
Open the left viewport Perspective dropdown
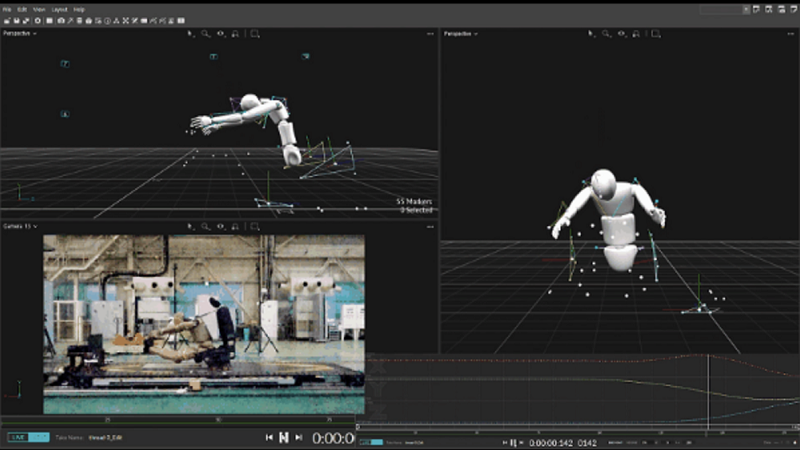(20, 33)
